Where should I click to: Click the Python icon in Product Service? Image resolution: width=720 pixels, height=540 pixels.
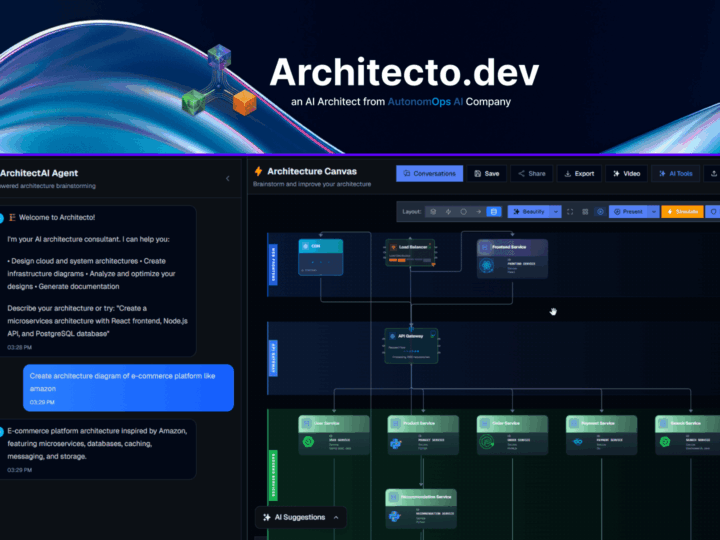coord(396,443)
